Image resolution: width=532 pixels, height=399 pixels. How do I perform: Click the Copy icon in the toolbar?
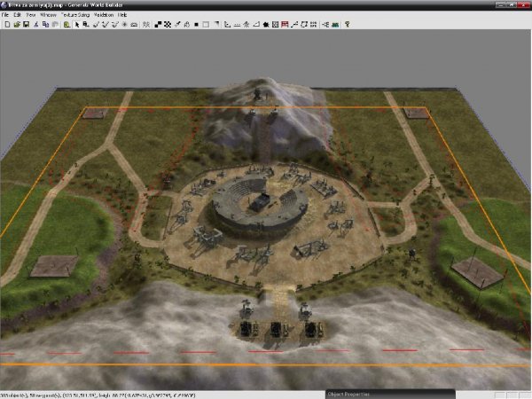tap(45, 24)
